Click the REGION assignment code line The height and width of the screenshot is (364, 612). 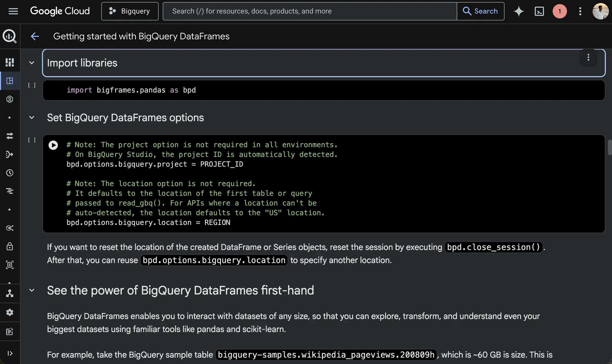tap(148, 222)
